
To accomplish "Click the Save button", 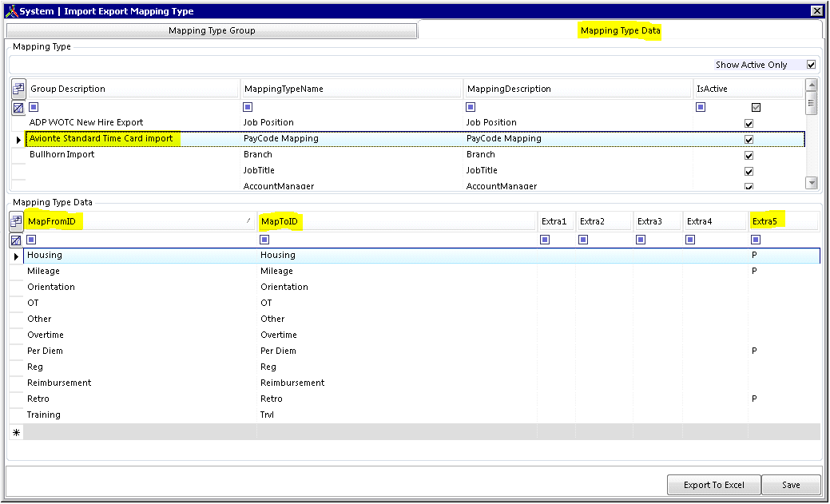I will tap(791, 485).
